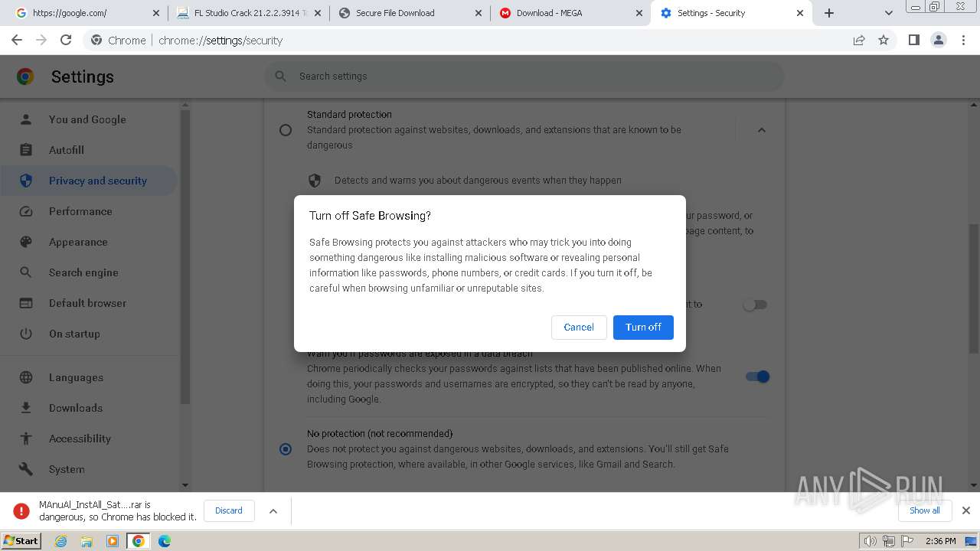Discard the blocked rar download

tap(229, 510)
